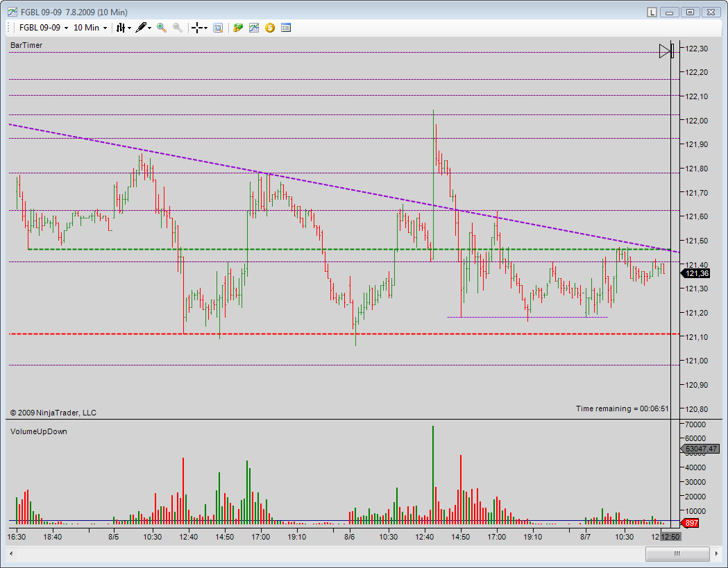Open the Indicators chart icon
This screenshot has width=728, height=568.
click(254, 28)
